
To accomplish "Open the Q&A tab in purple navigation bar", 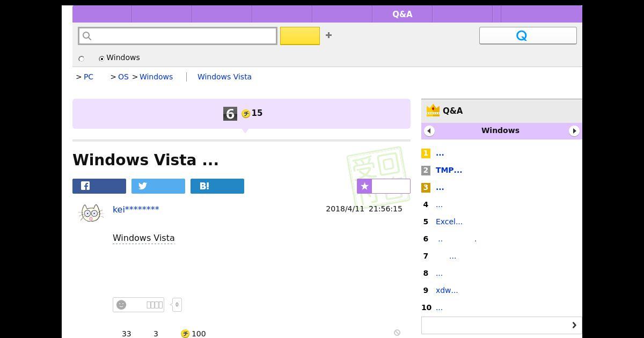I will 402,14.
